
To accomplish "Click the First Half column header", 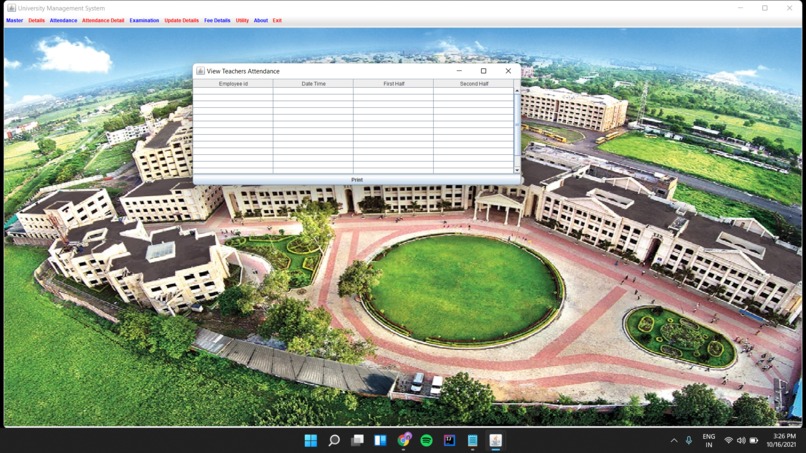I will click(x=393, y=83).
